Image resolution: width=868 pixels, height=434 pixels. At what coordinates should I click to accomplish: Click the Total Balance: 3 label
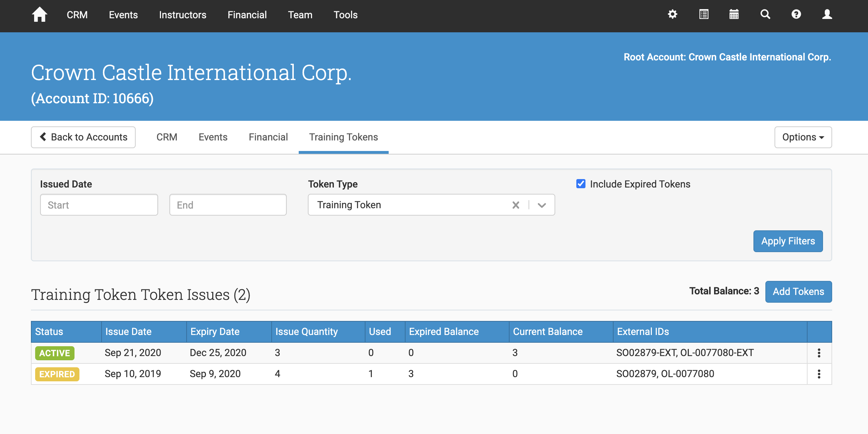[x=724, y=291]
